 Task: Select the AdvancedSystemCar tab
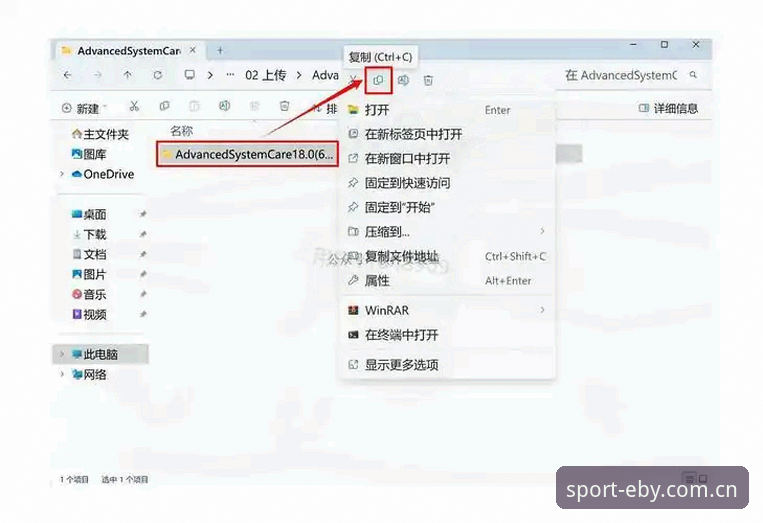128,51
